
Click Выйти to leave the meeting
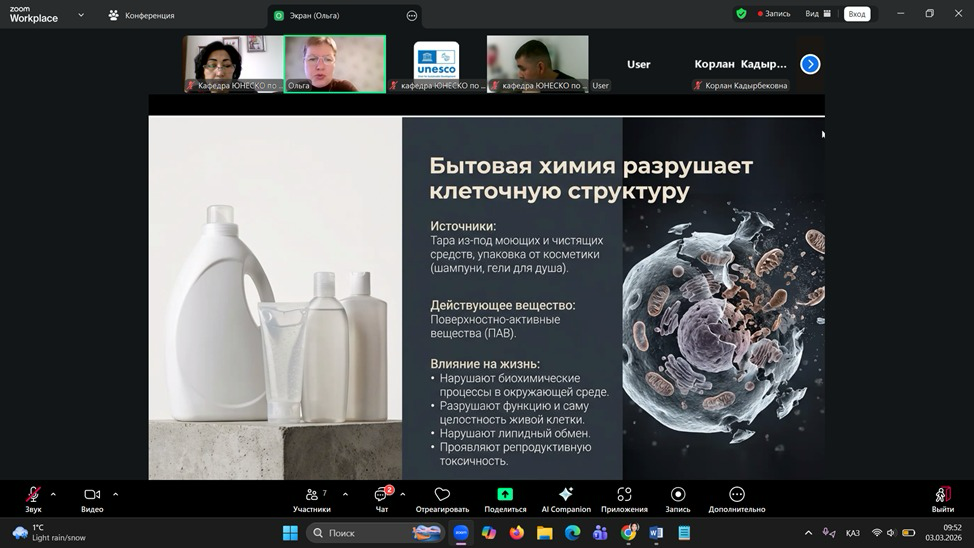click(942, 496)
